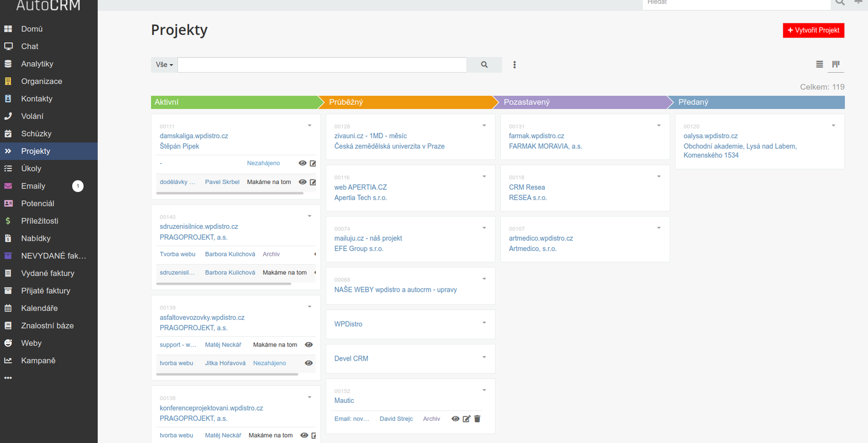Click the Pozastavený stage header
The height and width of the screenshot is (443, 868).
[583, 102]
